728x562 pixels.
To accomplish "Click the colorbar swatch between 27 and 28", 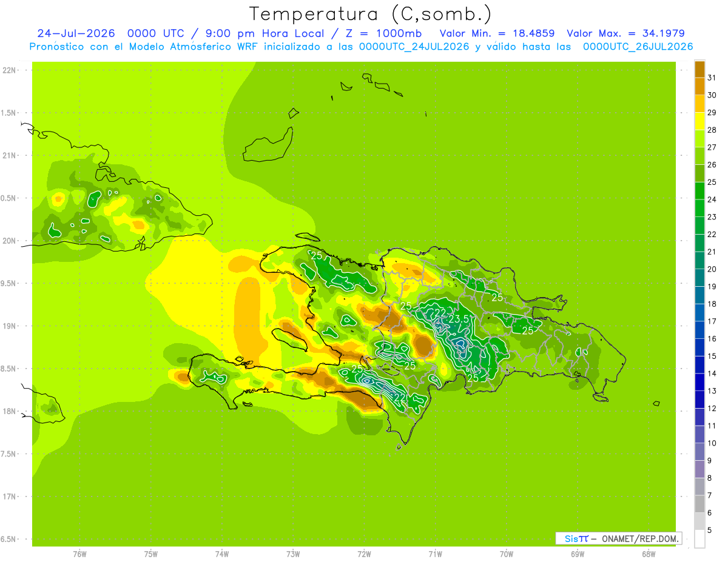I will pyautogui.click(x=699, y=138).
